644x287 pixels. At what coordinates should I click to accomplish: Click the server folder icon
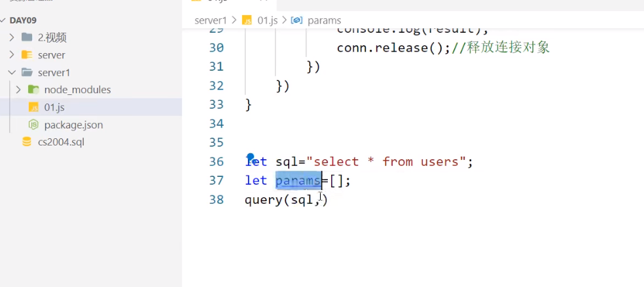[x=27, y=54]
